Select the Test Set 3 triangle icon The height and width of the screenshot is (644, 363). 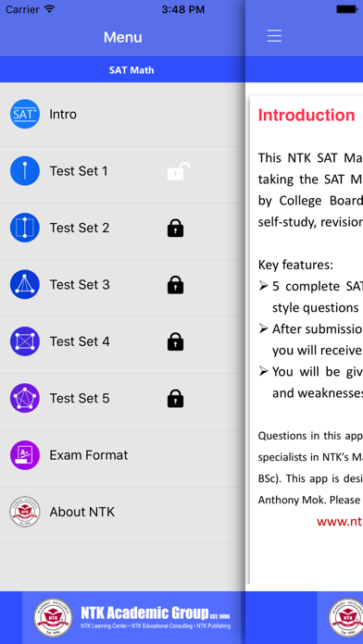[25, 284]
